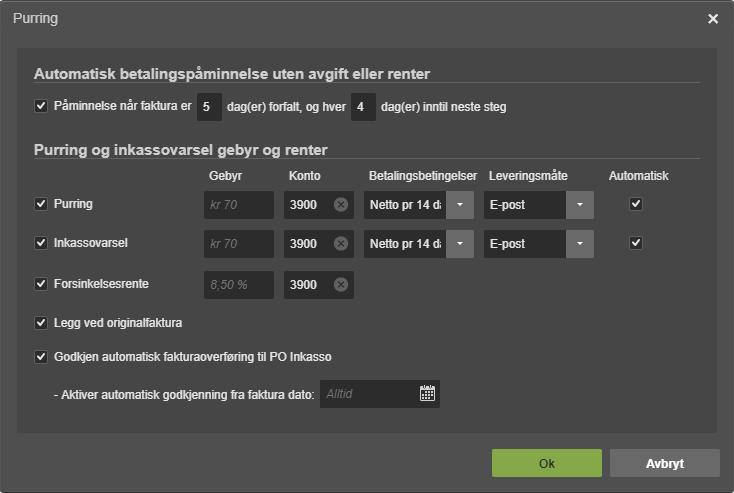Focus the Forsinkelsesrente rate field 8,50 %
734x493 pixels.
click(239, 285)
